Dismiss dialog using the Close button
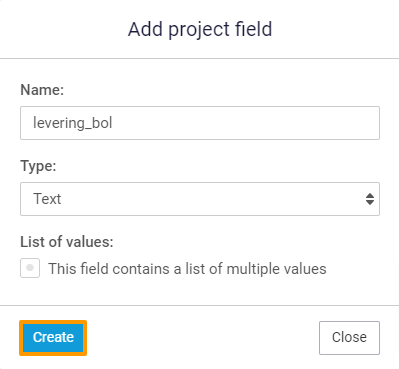 tap(349, 338)
